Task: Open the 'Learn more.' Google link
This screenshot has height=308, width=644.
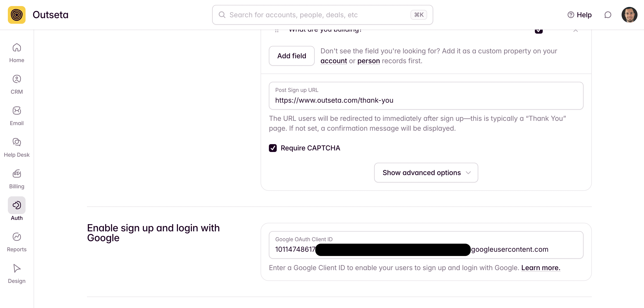Action: [541, 267]
